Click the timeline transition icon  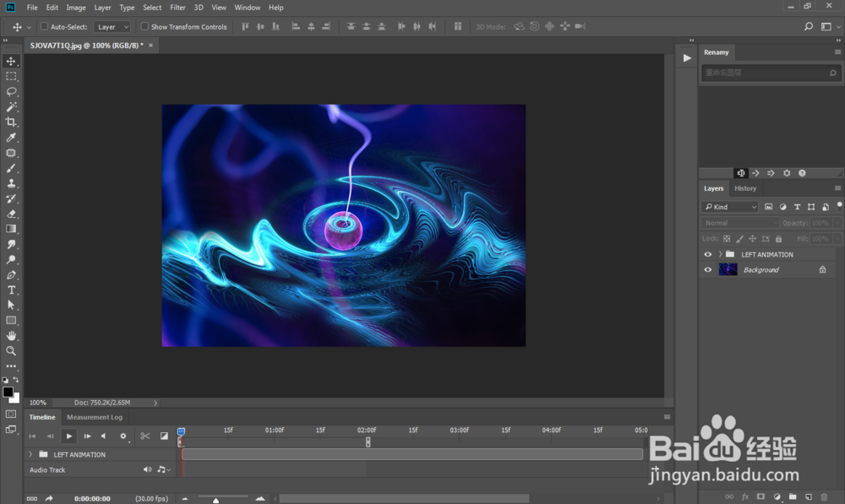tap(165, 436)
